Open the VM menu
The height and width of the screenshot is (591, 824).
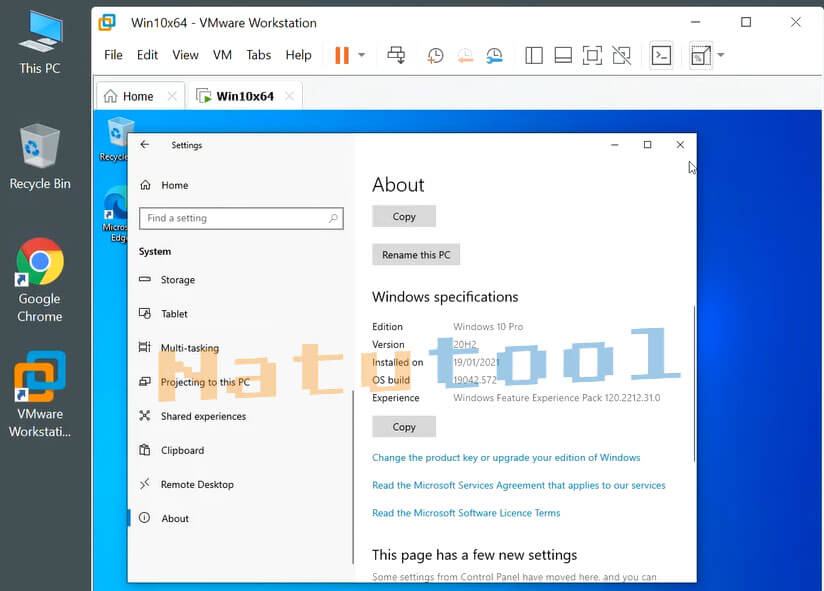coord(222,55)
